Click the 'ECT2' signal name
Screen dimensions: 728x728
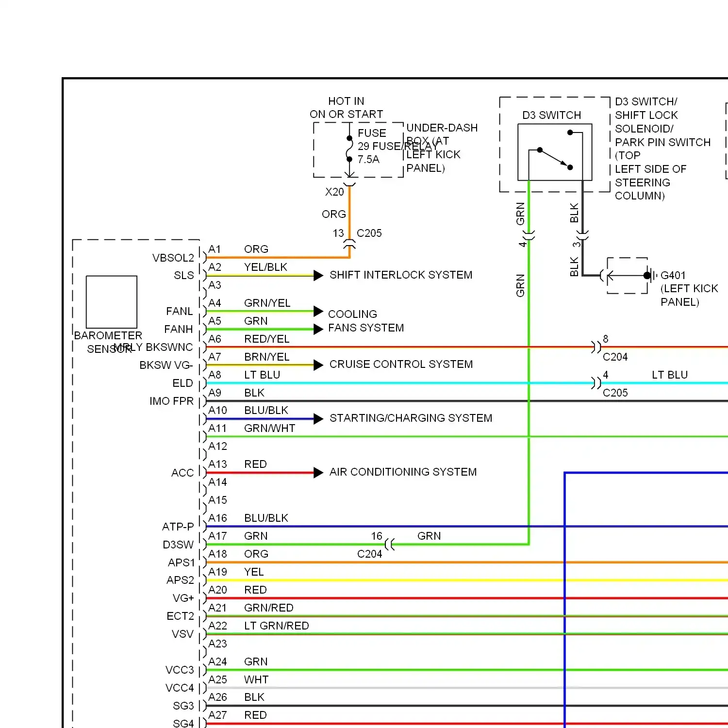pyautogui.click(x=181, y=616)
